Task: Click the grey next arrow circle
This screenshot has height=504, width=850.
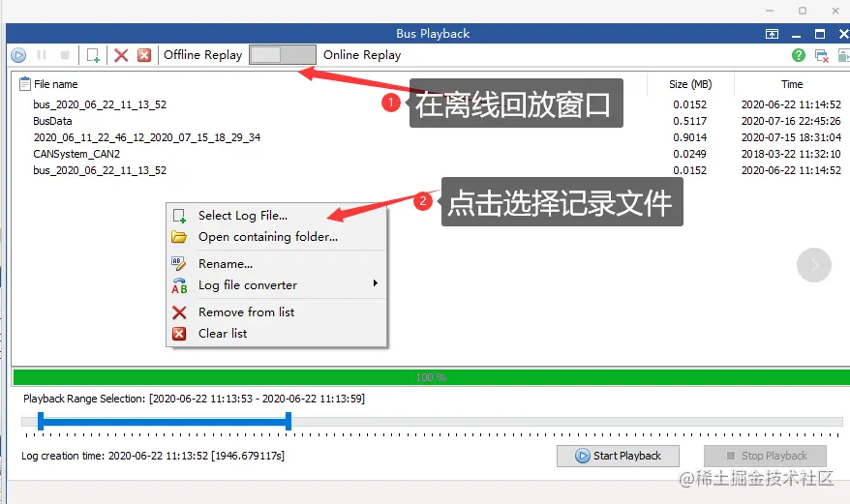Action: (813, 265)
